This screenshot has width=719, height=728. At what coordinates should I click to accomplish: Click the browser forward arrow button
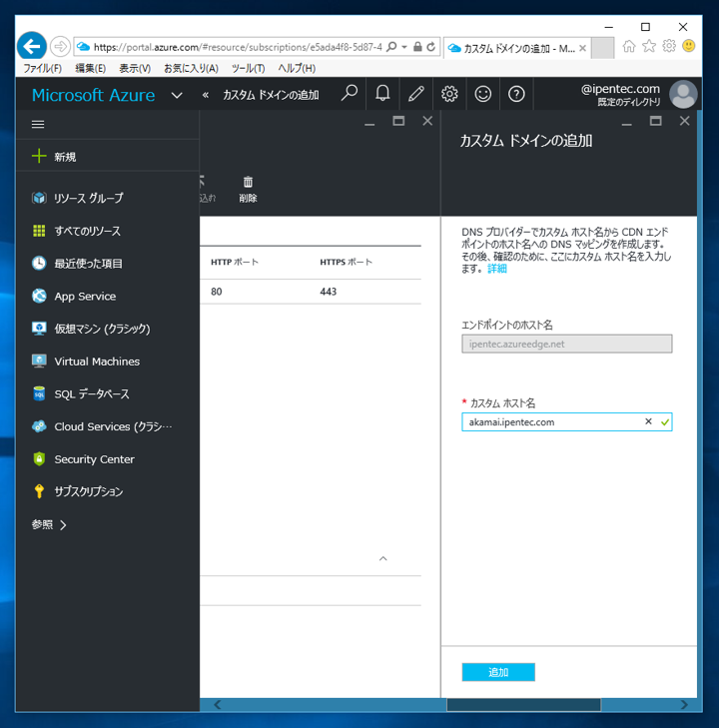pyautogui.click(x=60, y=46)
